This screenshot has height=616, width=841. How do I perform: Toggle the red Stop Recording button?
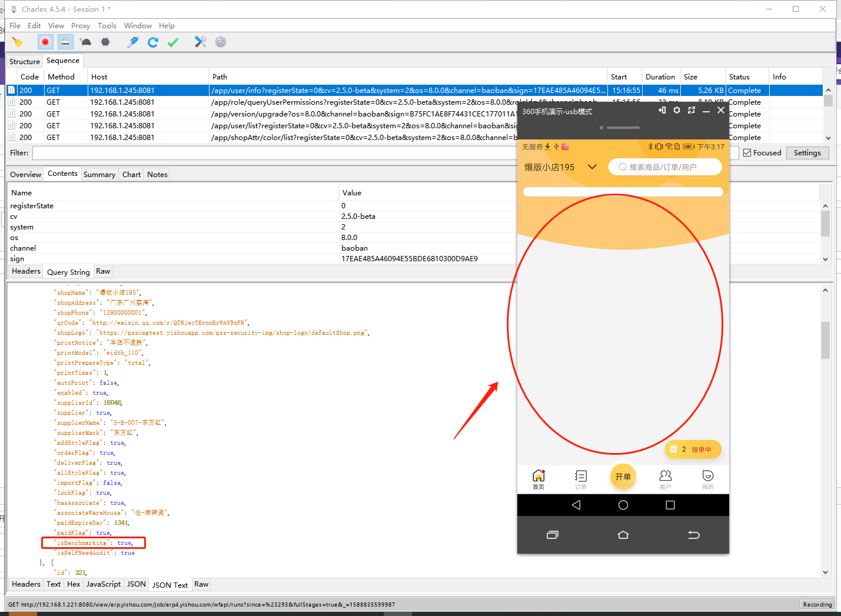pos(45,42)
